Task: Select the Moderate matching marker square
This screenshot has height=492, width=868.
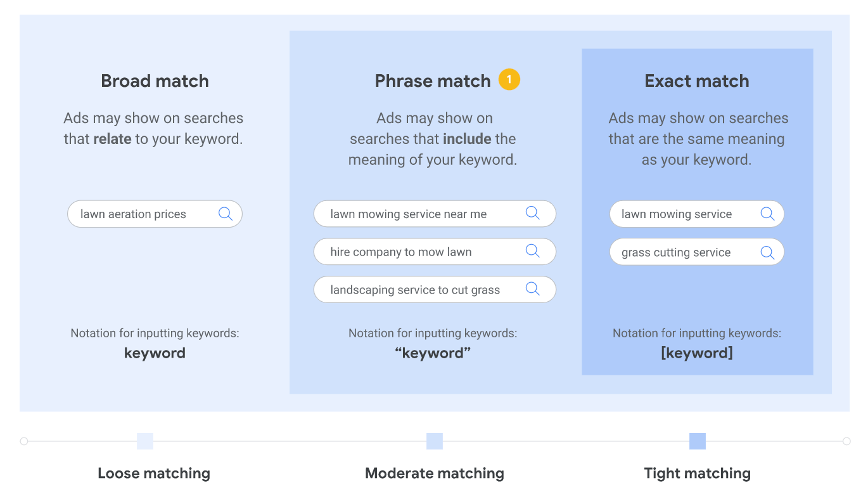Action: click(x=435, y=441)
